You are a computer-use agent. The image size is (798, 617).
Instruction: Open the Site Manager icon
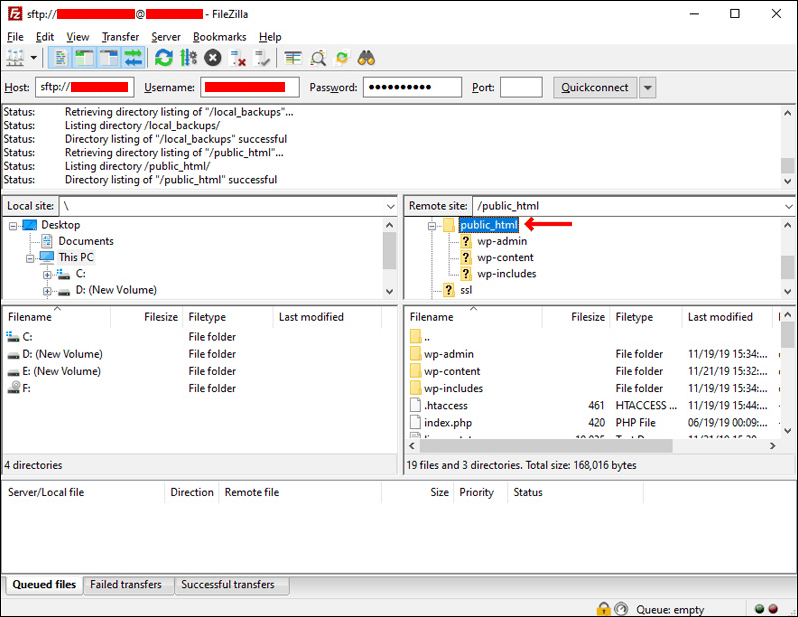15,58
